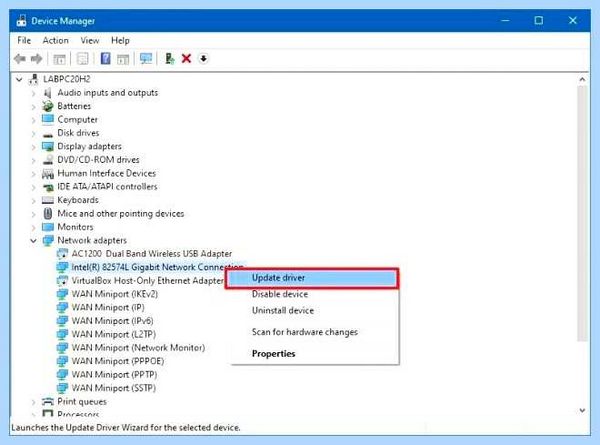
Task: Open the Action menu
Action: (x=55, y=41)
